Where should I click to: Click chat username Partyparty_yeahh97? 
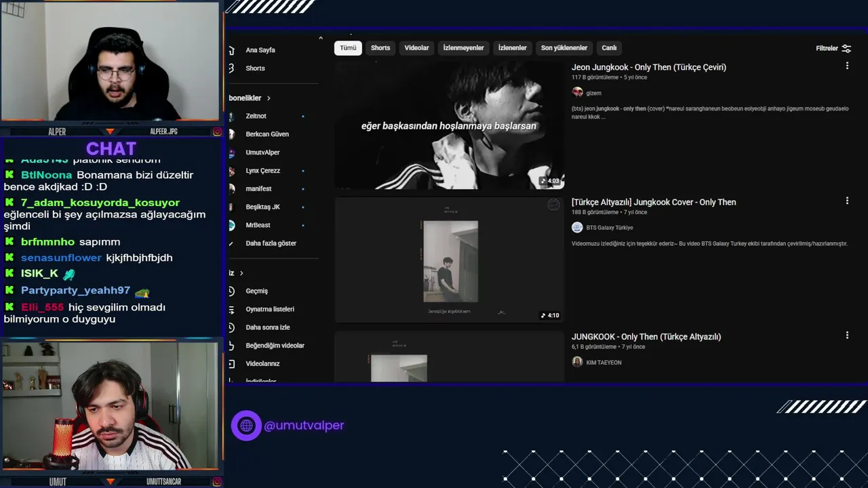(x=75, y=291)
